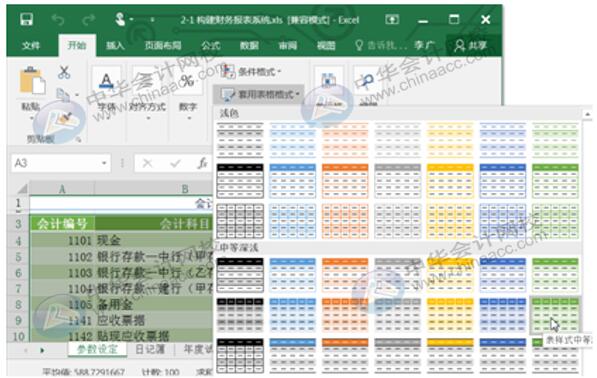This screenshot has width=597, height=378.
Task: Click the Cut scissors icon
Action: pos(64,72)
